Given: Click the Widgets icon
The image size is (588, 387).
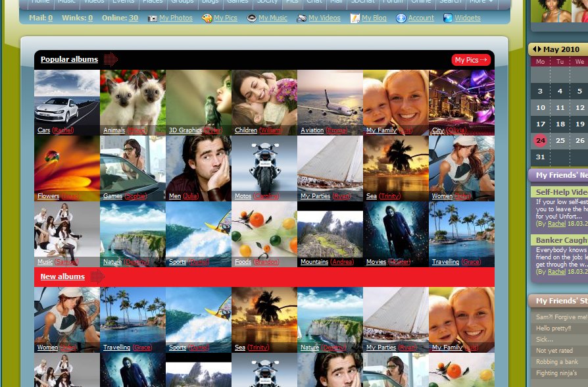Looking at the screenshot, I should tap(448, 18).
